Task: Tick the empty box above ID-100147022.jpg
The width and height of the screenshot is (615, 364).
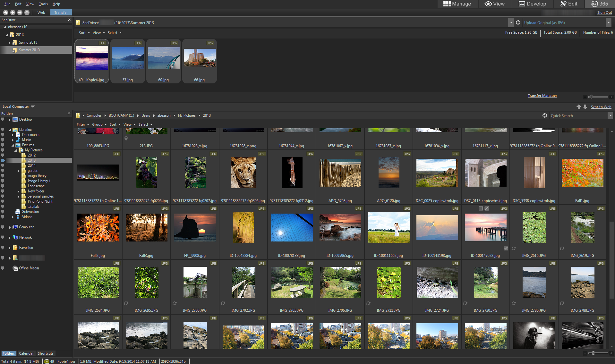Action: tap(481, 208)
